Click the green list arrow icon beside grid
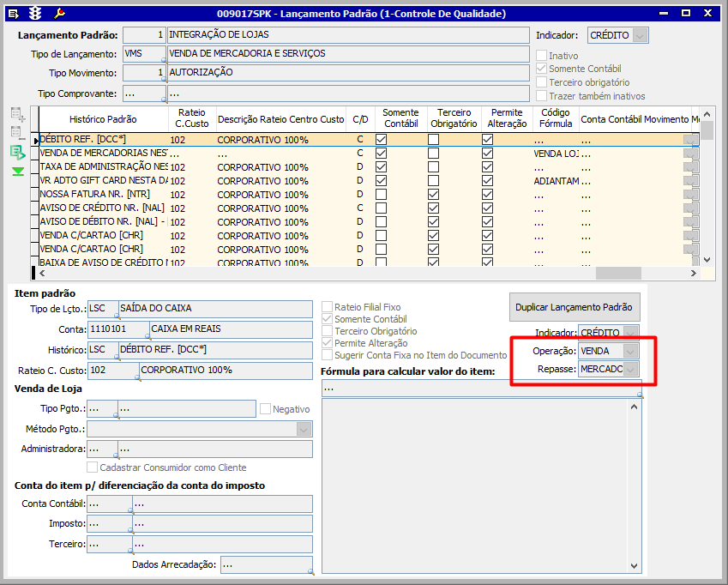This screenshot has height=585, width=728. click(x=17, y=152)
